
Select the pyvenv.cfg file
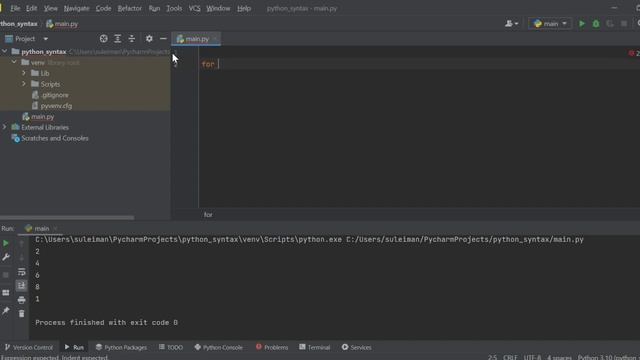[x=52, y=106]
